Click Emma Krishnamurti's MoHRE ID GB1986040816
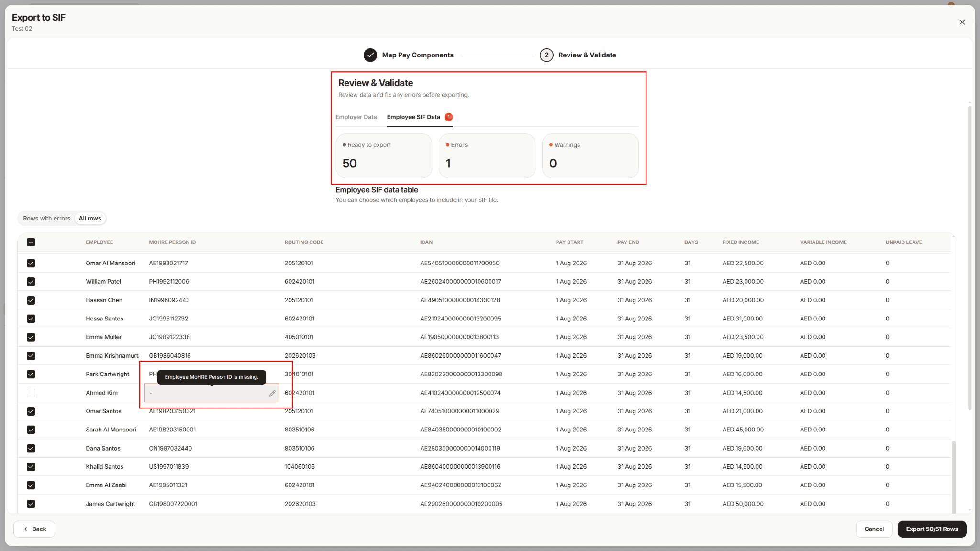 tap(169, 356)
